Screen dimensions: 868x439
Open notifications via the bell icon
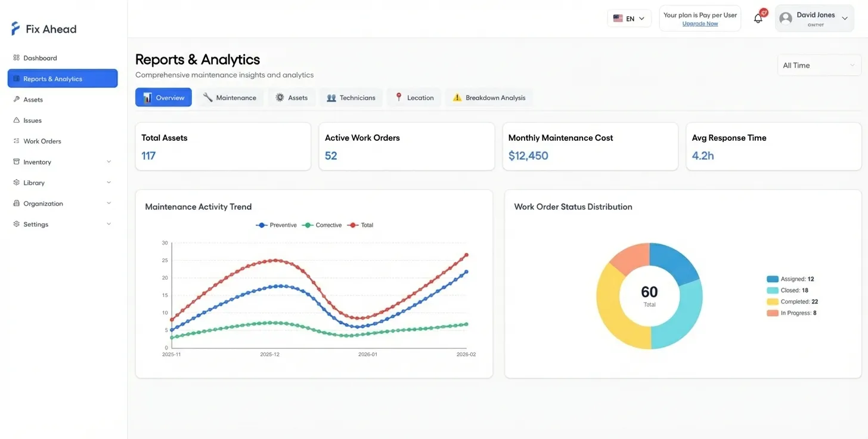[x=758, y=18]
